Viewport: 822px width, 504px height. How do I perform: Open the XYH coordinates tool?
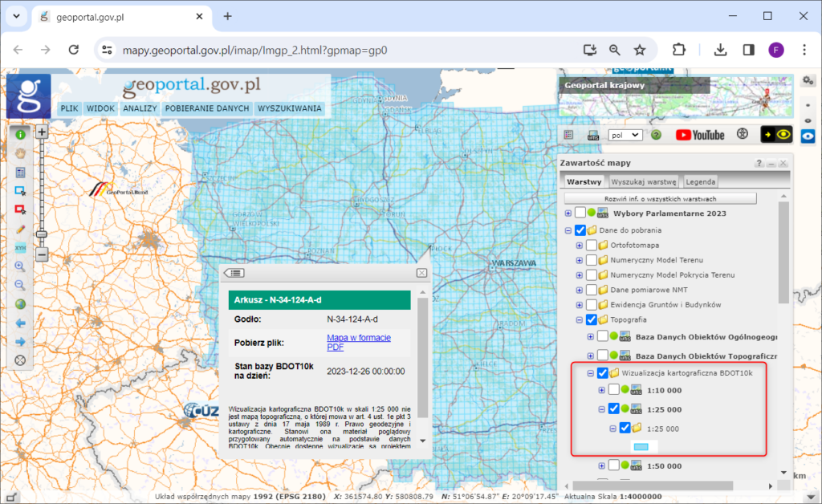(x=20, y=248)
